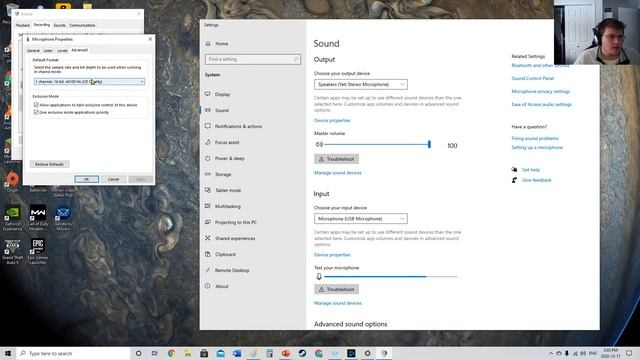Open Sound Control Panel link
640x360 pixels.
point(533,78)
